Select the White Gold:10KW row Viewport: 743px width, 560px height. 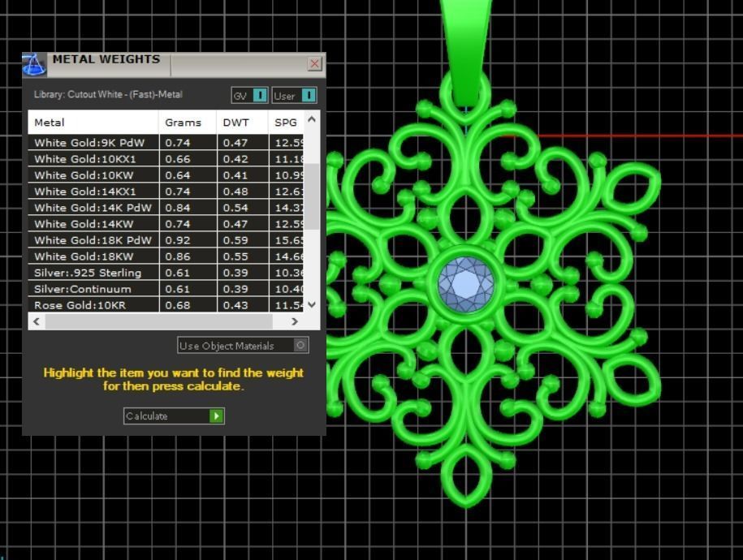click(166, 174)
